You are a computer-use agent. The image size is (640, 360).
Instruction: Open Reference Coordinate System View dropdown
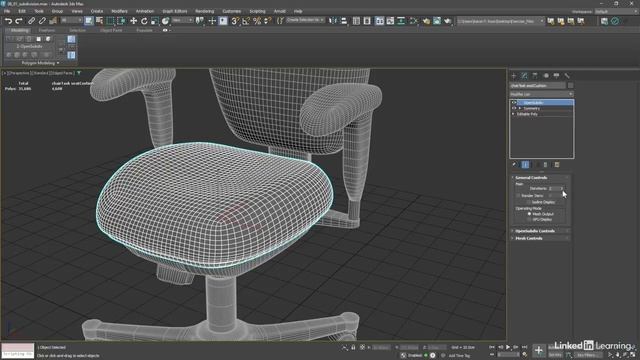(182, 20)
